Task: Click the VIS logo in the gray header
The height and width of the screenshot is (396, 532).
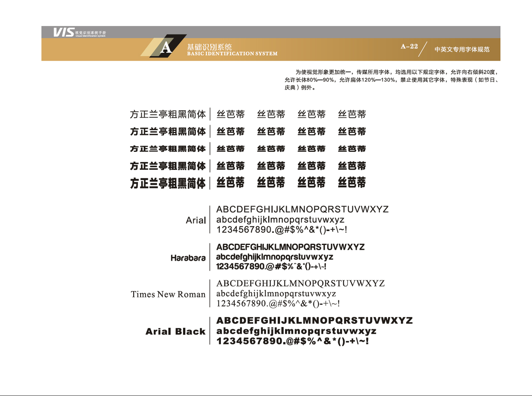Action: coord(64,32)
